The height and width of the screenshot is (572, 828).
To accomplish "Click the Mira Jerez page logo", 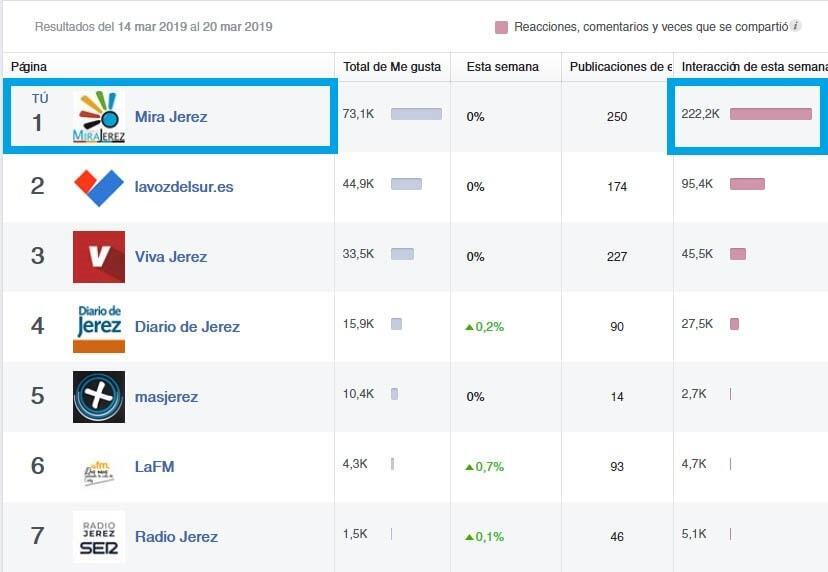I will [99, 117].
